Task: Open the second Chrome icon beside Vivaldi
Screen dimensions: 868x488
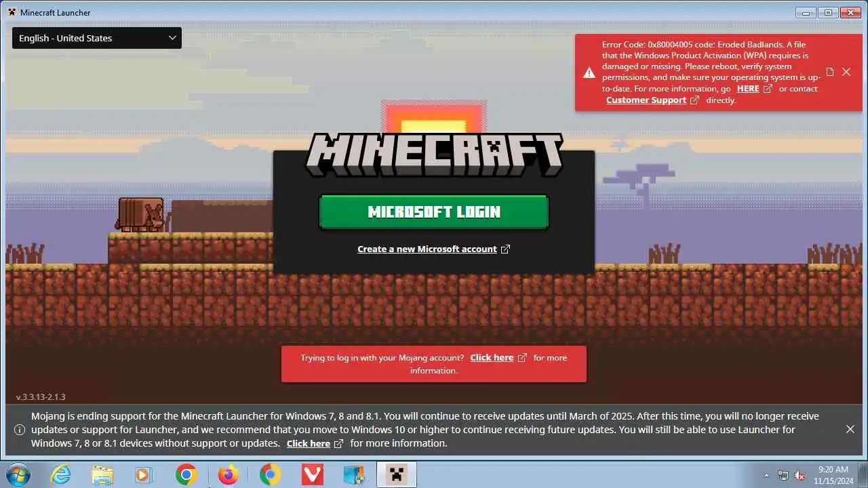Action: coord(270,475)
